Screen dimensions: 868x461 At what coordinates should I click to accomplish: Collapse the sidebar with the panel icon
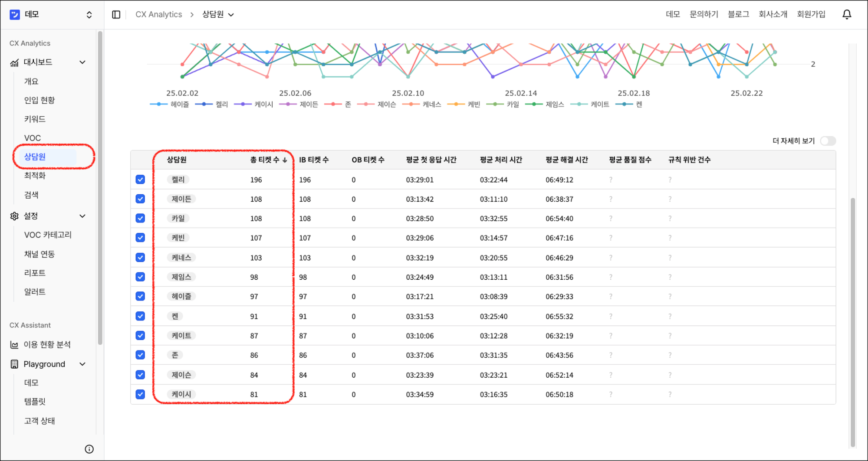pos(116,14)
